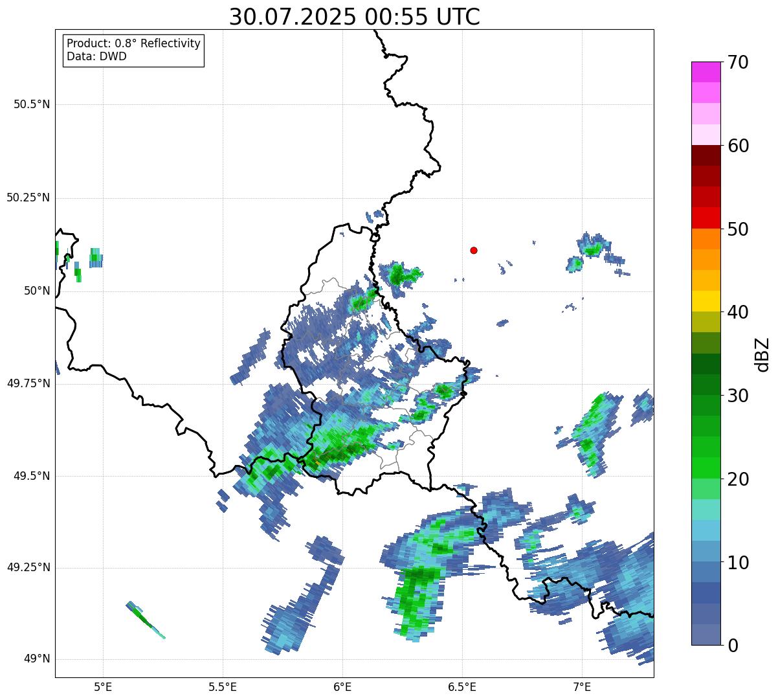This screenshot has width=778, height=700.
Task: Select the 50 value on colorbar
Action: [738, 229]
